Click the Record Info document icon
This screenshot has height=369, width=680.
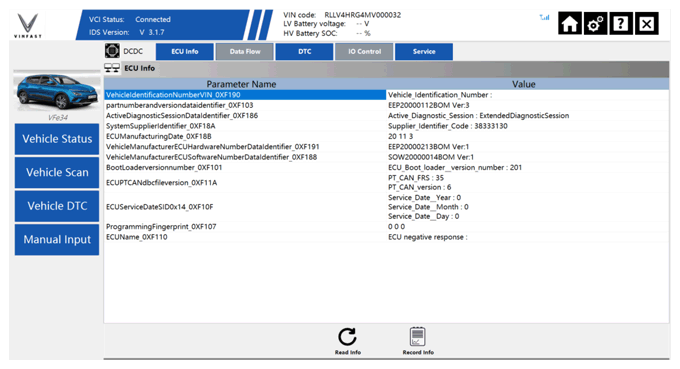pos(418,336)
